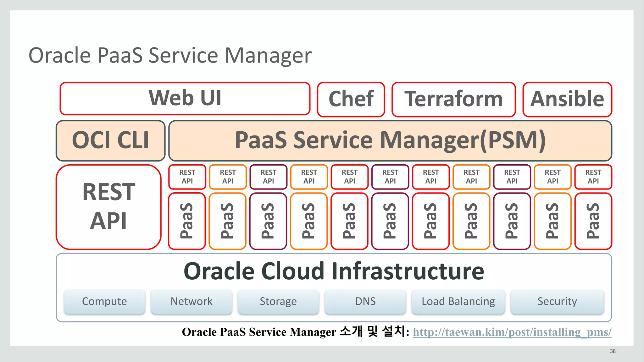Select the DNS infrastructure button
644x362 pixels.
[x=365, y=301]
